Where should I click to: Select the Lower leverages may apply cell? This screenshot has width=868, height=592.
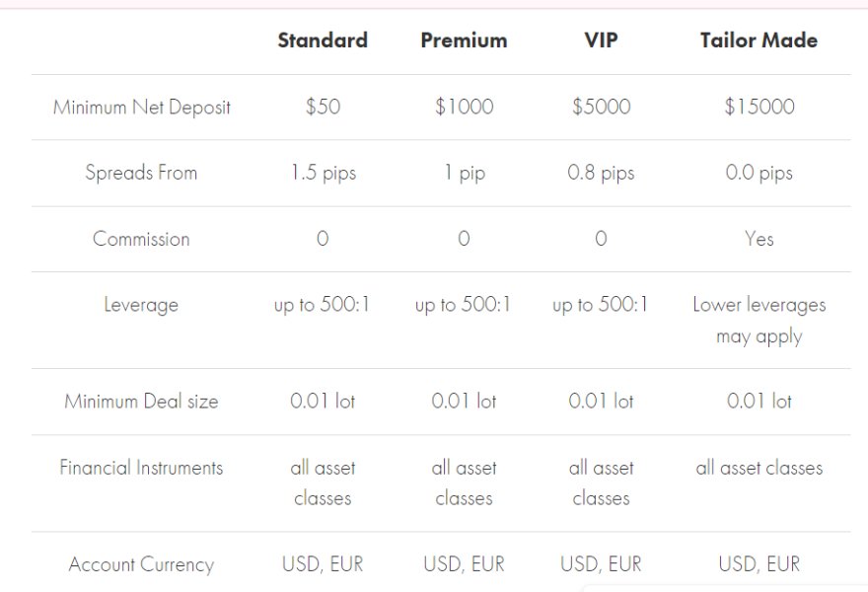pyautogui.click(x=759, y=321)
